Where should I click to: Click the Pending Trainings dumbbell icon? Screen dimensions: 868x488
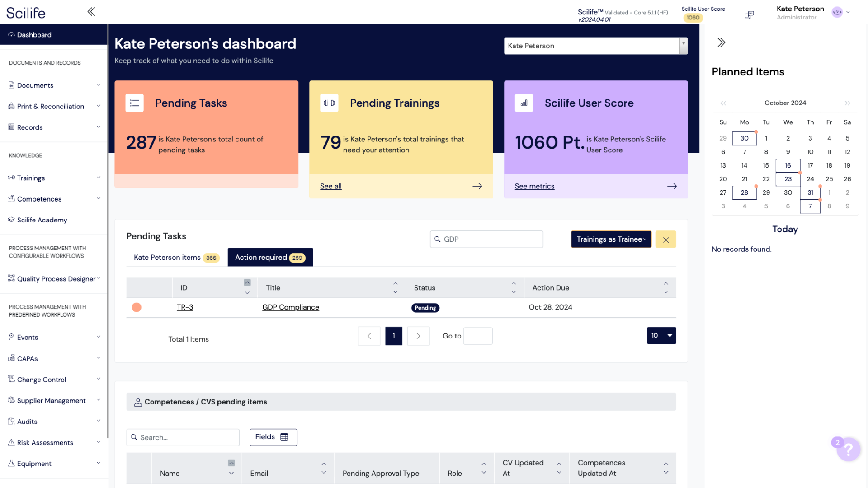pyautogui.click(x=329, y=103)
